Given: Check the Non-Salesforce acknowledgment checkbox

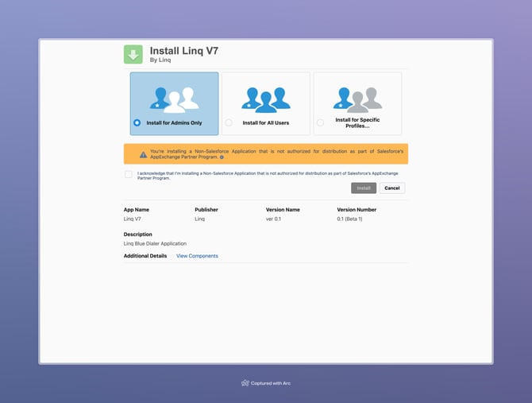Looking at the screenshot, I should 128,173.
